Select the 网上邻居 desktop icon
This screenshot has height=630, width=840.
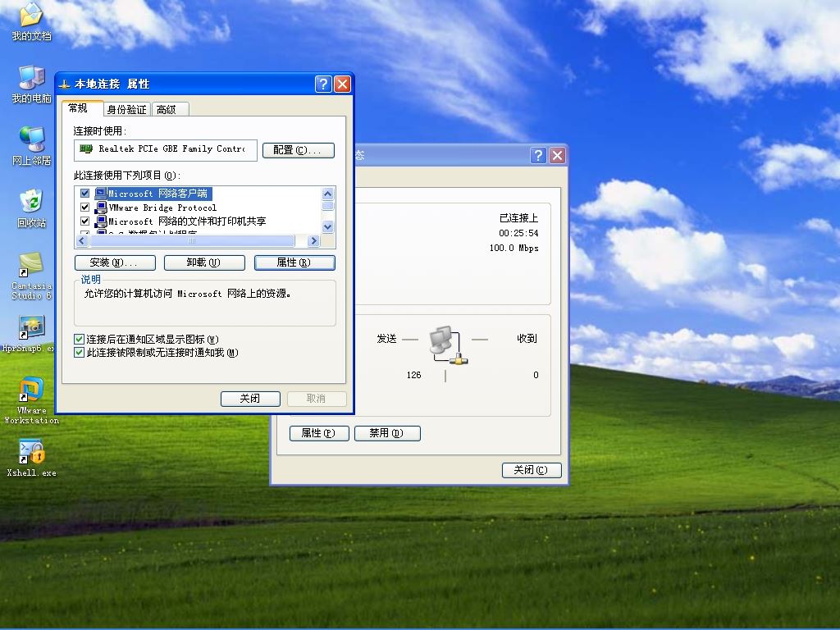pyautogui.click(x=31, y=146)
